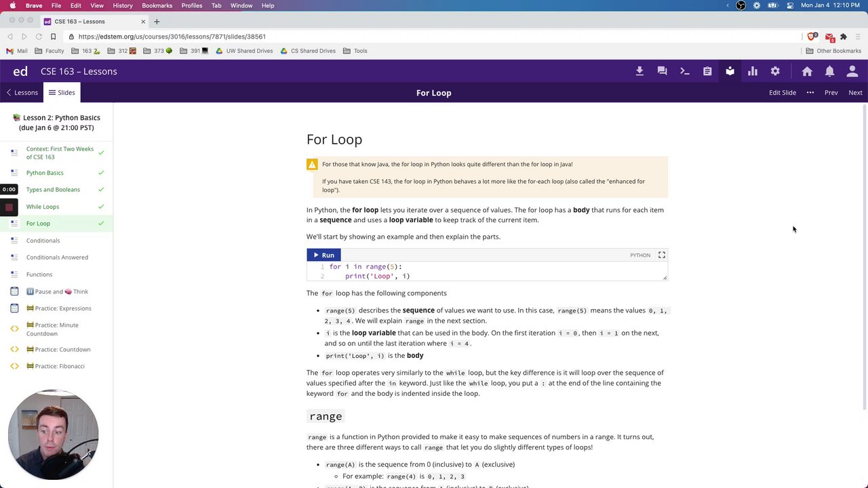Open the discussion chat icon
Screen dimensions: 868x488
[x=662, y=71]
